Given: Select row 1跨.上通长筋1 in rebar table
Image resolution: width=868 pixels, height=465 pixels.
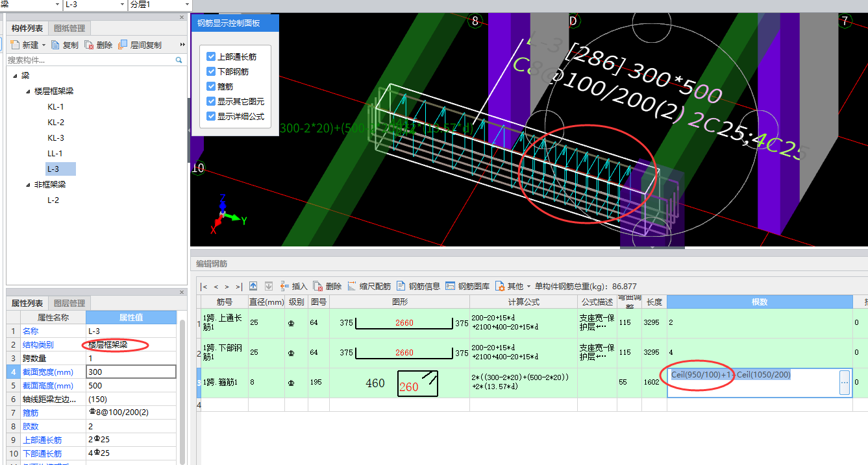Looking at the screenshot, I should click(x=224, y=323).
